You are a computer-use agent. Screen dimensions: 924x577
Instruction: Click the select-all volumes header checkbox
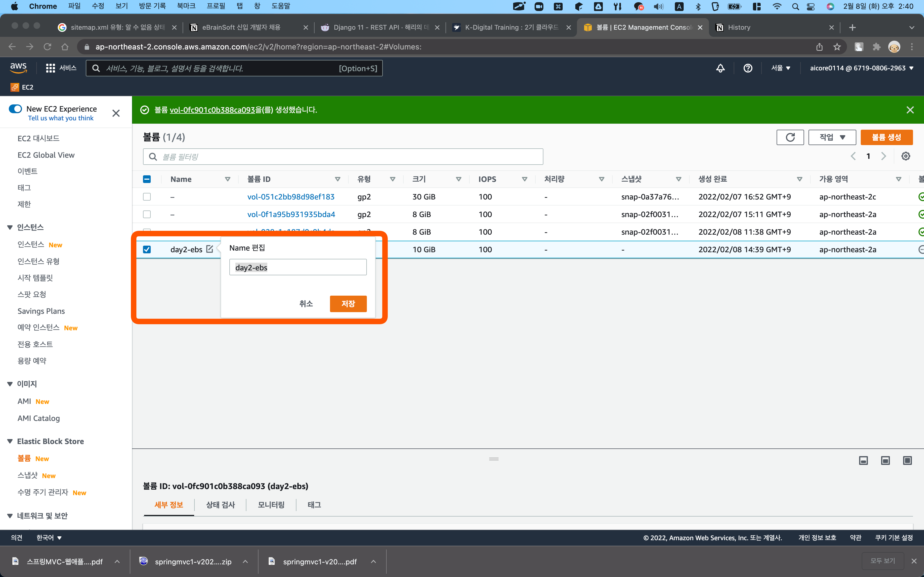pyautogui.click(x=147, y=179)
